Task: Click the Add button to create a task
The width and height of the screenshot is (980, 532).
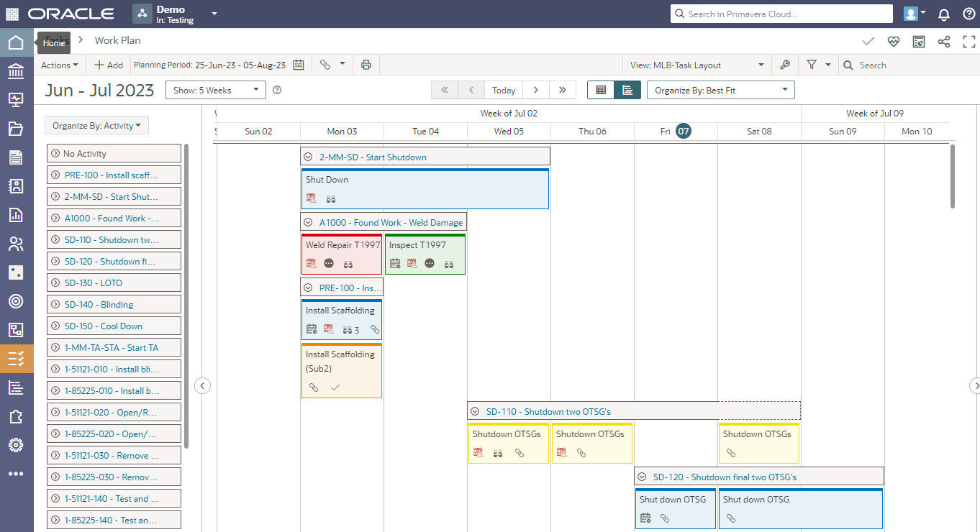Action: tap(108, 65)
